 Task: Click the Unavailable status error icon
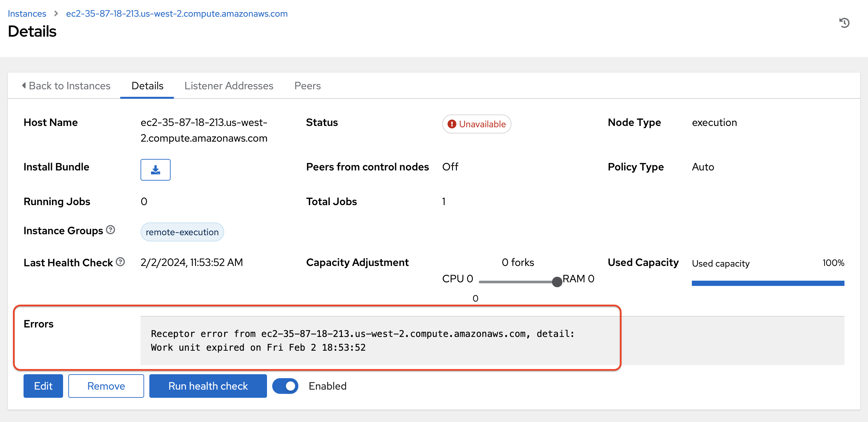pos(452,124)
